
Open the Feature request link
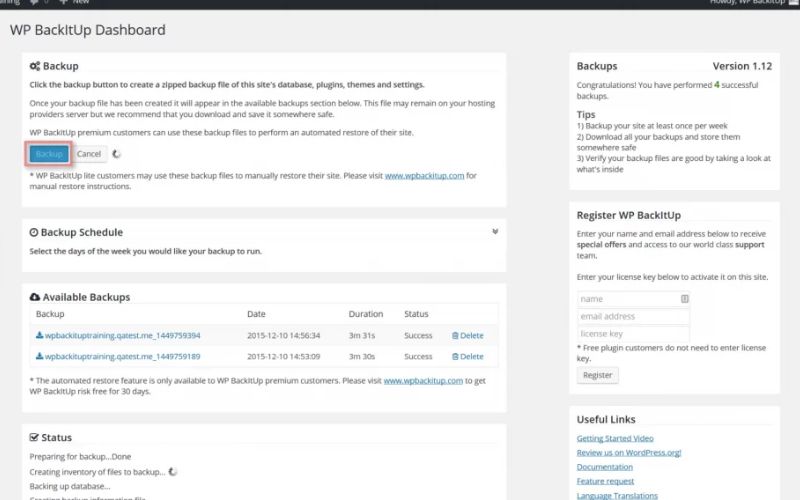605,481
